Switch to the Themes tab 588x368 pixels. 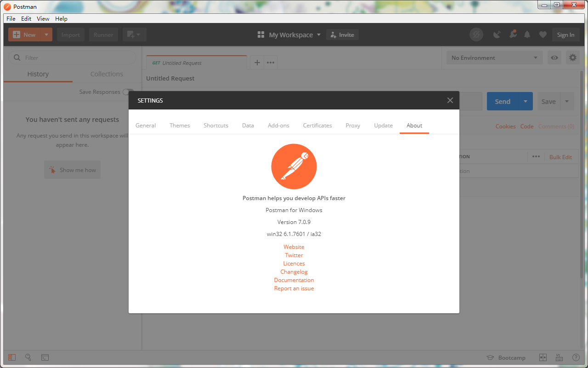tap(180, 126)
